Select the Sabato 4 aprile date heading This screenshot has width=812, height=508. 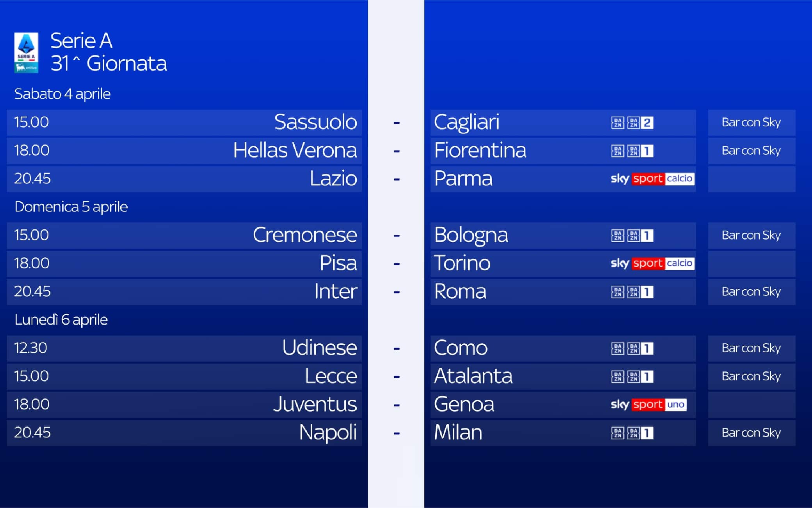(62, 94)
